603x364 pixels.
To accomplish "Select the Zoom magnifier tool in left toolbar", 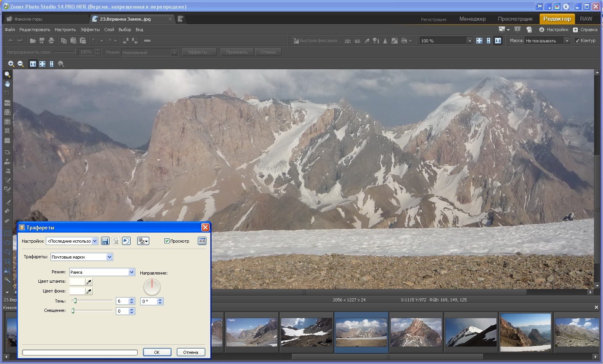I will (7, 74).
